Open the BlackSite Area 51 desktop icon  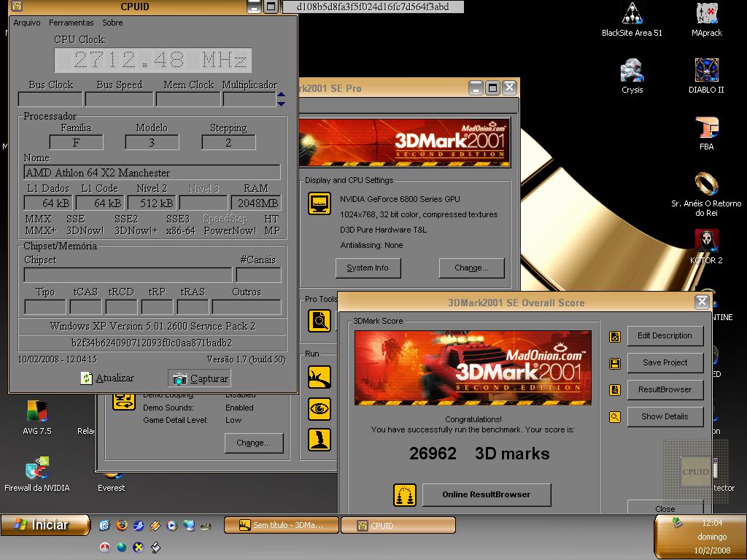pos(632,19)
